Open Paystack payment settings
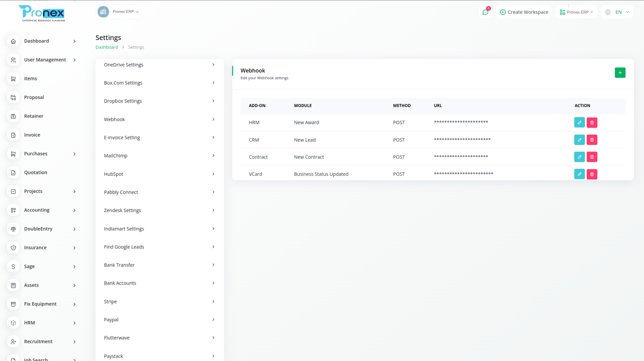The height and width of the screenshot is (361, 644). click(x=159, y=356)
